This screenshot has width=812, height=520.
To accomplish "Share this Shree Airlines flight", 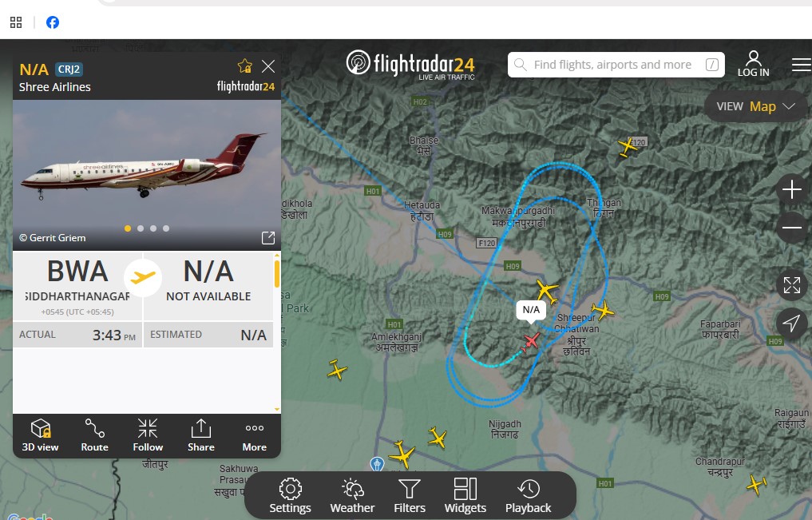I will 201,435.
